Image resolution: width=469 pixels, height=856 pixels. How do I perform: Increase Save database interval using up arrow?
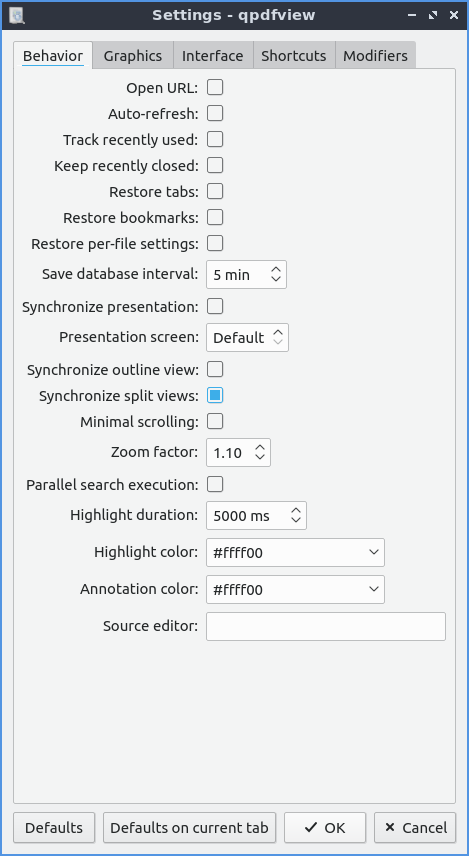(x=276, y=270)
